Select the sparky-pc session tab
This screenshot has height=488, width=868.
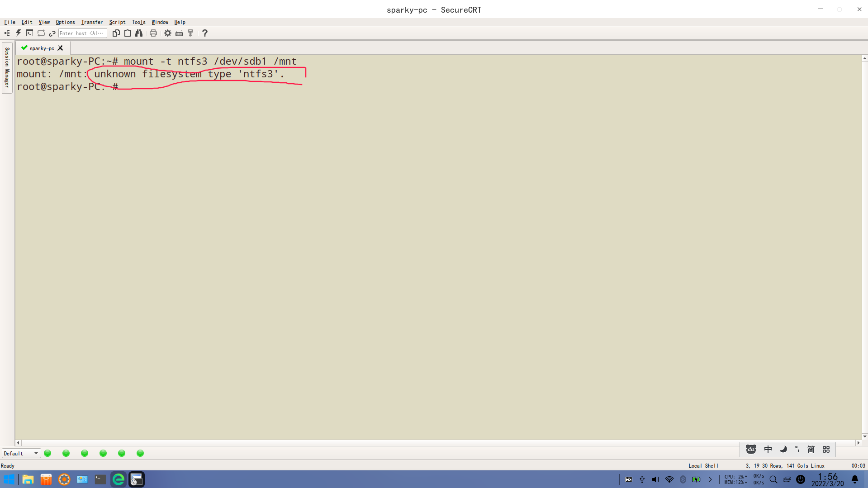tap(42, 48)
